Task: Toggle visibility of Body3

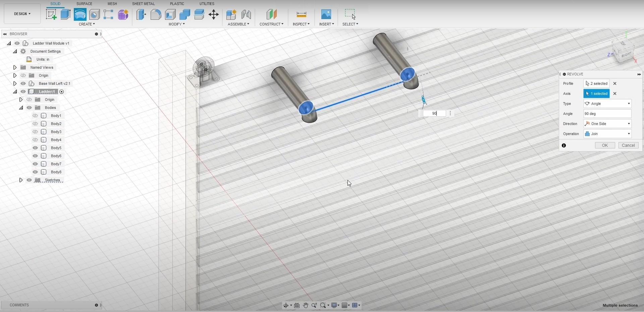Action: pyautogui.click(x=35, y=132)
